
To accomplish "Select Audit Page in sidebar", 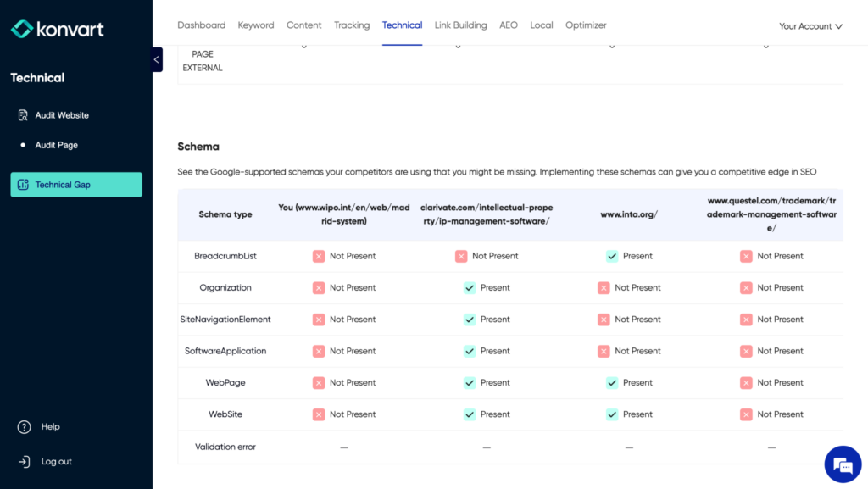I will click(57, 145).
